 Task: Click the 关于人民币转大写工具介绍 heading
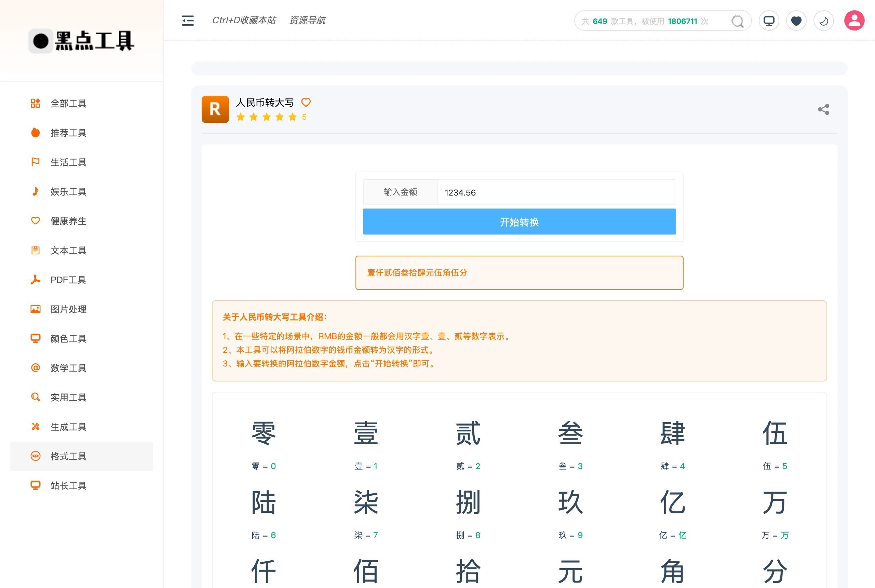pos(275,317)
